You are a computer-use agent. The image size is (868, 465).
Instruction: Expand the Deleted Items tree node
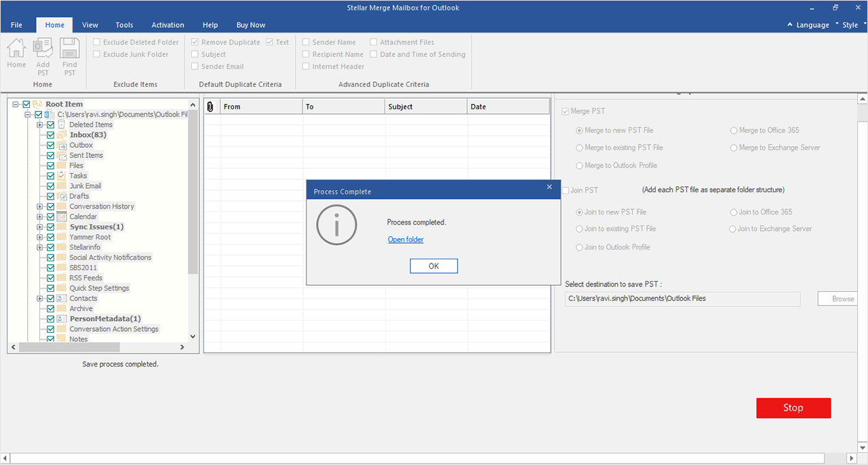(x=40, y=125)
